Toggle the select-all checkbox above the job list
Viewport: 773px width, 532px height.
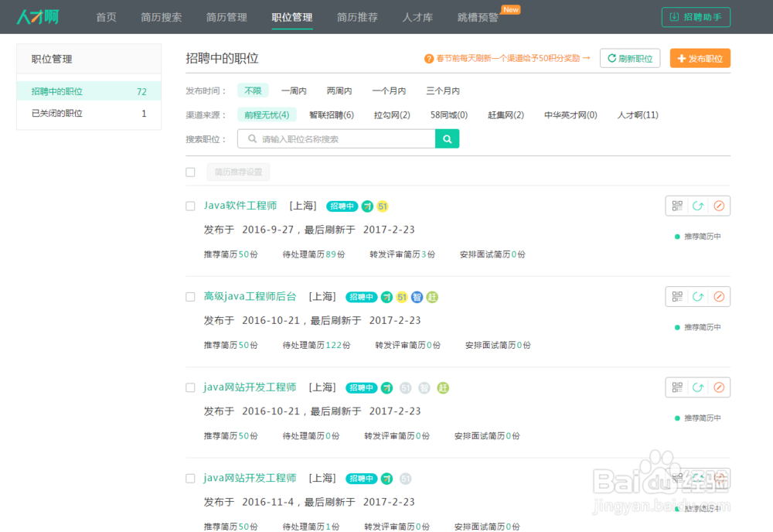point(190,172)
